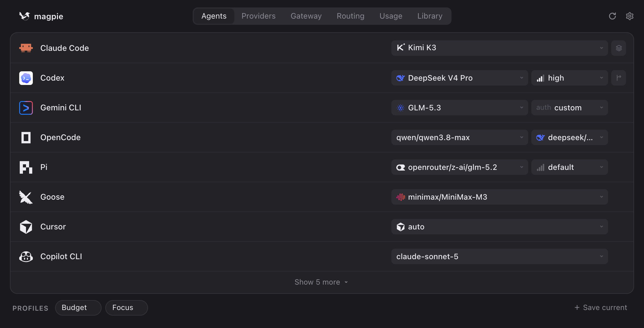Open the claude-sonnet-5 model dropdown
Screen dimensions: 644x328
tap(500, 256)
